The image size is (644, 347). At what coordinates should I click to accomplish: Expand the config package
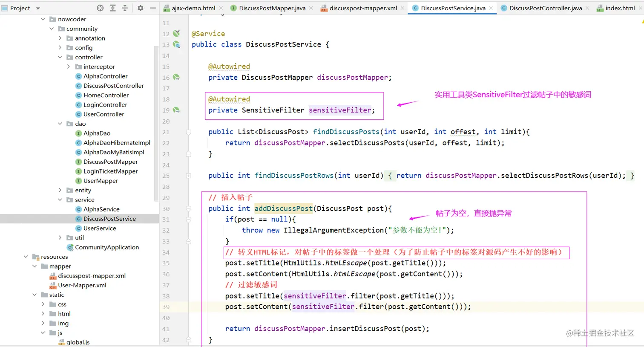pyautogui.click(x=60, y=48)
